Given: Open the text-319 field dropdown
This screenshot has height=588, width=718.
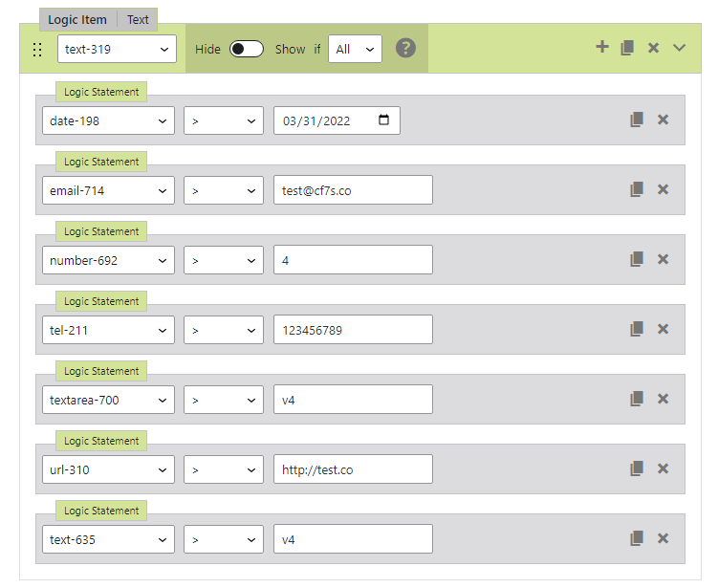Looking at the screenshot, I should (x=117, y=49).
